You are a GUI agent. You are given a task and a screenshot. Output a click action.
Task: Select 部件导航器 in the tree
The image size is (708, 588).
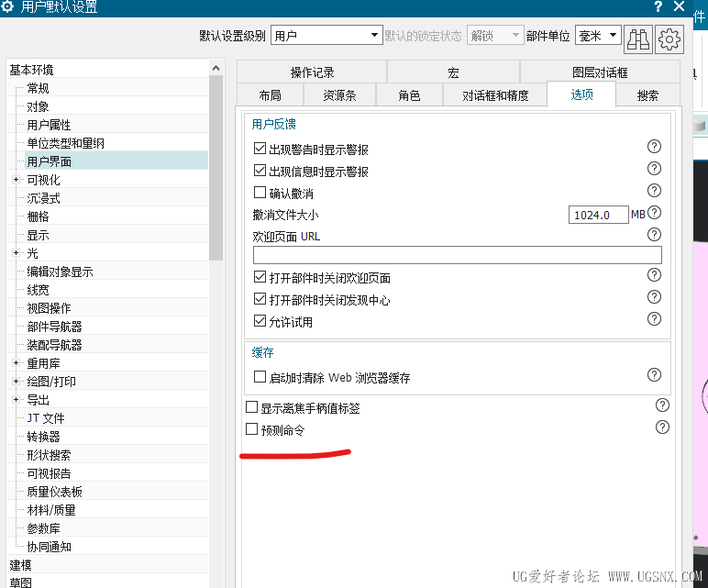[54, 327]
